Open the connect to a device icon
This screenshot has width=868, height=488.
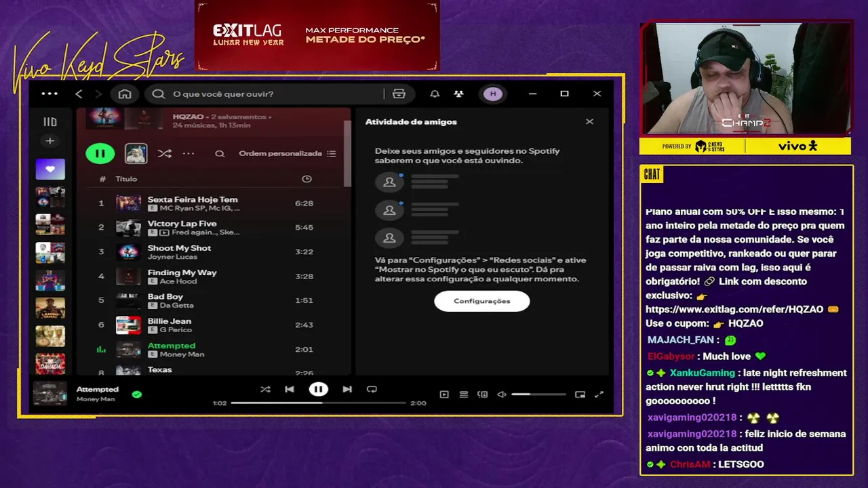[x=483, y=394]
